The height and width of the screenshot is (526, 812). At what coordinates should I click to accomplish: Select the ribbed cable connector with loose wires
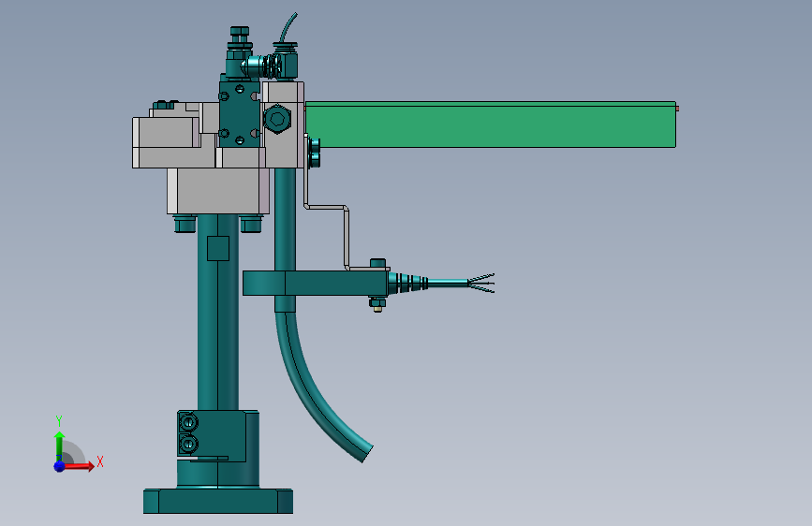point(440,283)
